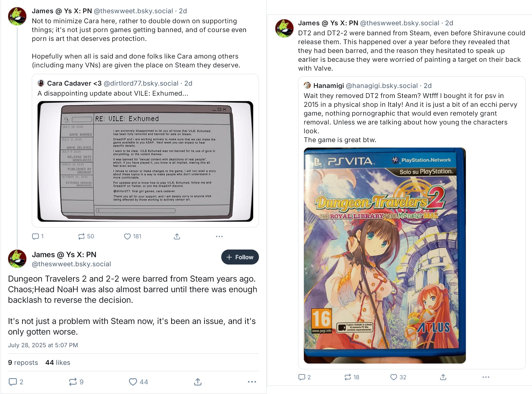Reply to the main Dungeon Travelers post
532x394 pixels.
16,382
